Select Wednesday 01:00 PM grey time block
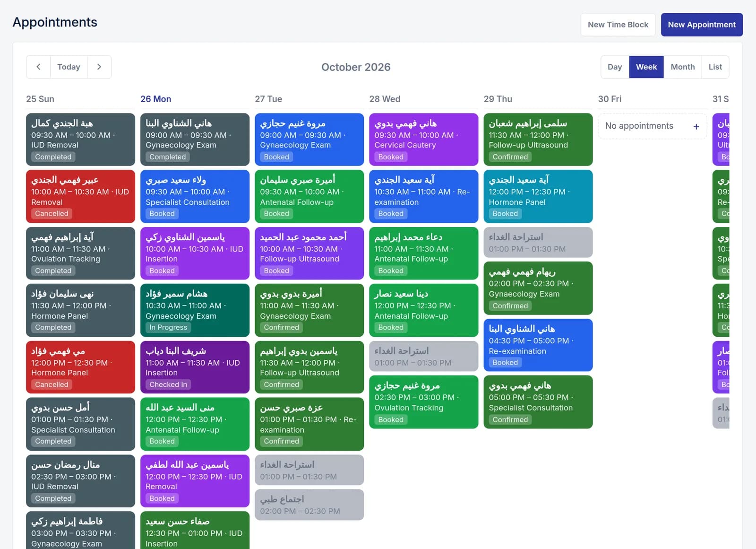Viewport: 756px width, 549px height. tap(423, 356)
